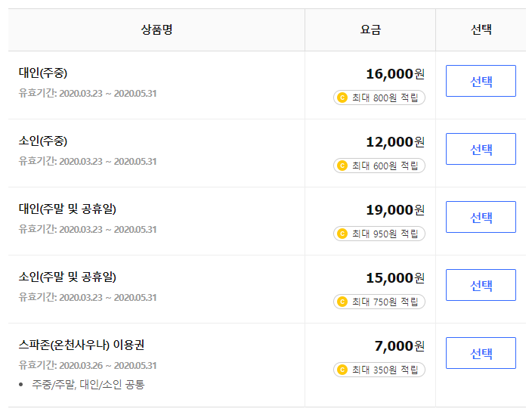Image resolution: width=532 pixels, height=415 pixels.
Task: Click the coin icon beside 최대 950원 적립
Action: (x=342, y=234)
